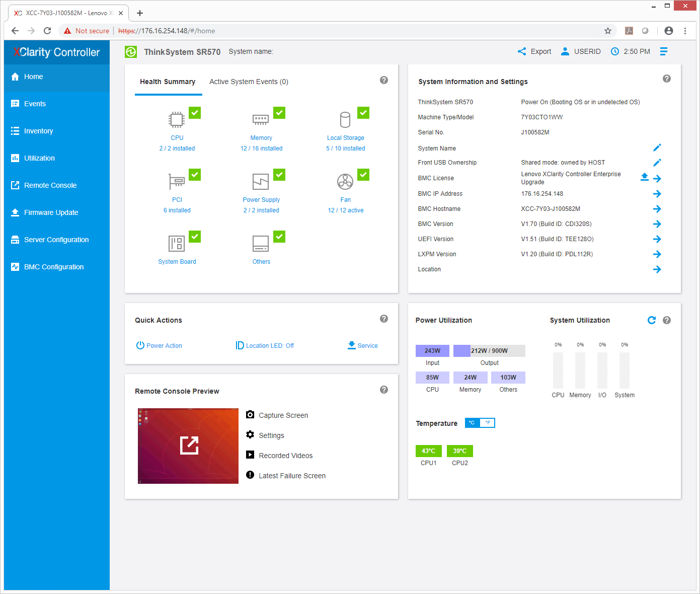700x594 pixels.
Task: Click the Health Summary help icon
Action: 384,80
